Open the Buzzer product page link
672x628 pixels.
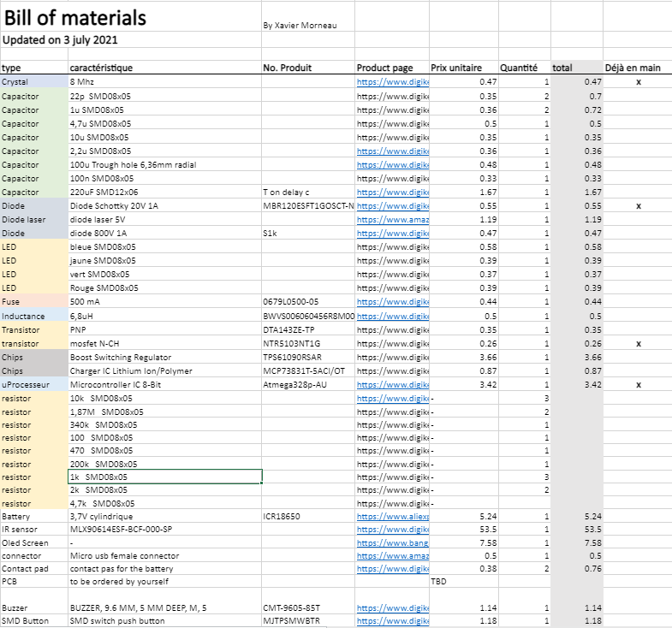tap(392, 608)
